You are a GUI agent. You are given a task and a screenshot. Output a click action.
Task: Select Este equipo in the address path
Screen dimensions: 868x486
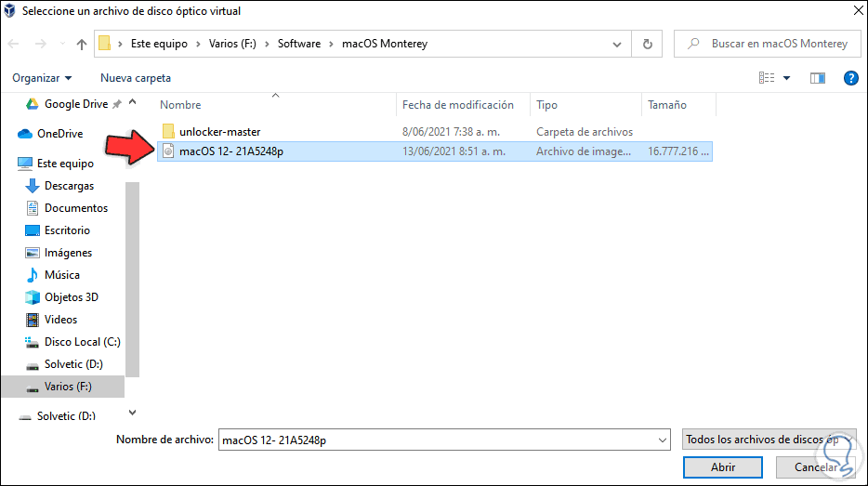[159, 44]
